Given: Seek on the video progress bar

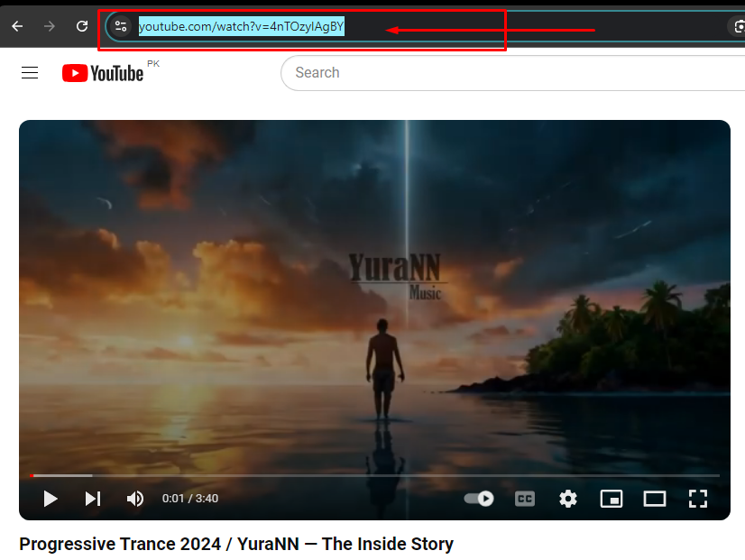Looking at the screenshot, I should (x=374, y=475).
